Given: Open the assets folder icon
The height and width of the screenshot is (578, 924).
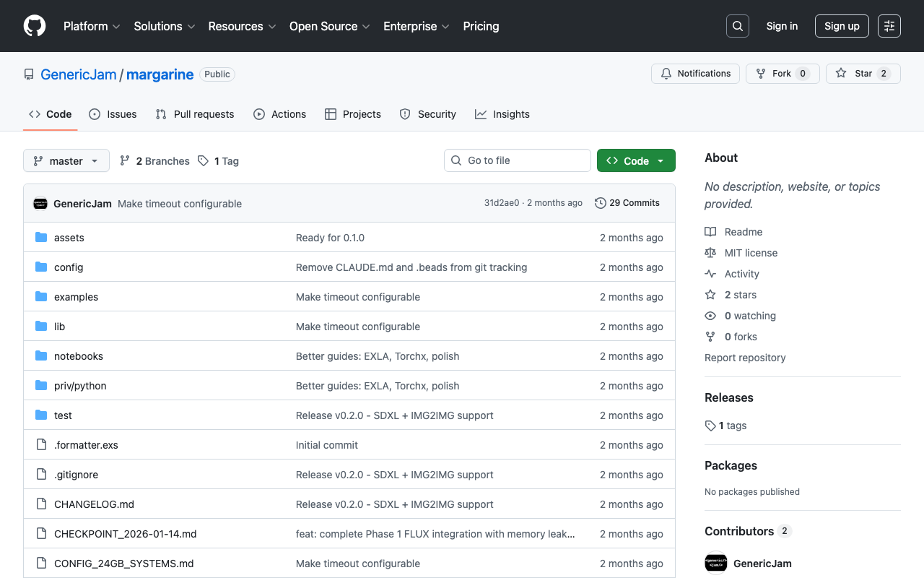Looking at the screenshot, I should (41, 237).
